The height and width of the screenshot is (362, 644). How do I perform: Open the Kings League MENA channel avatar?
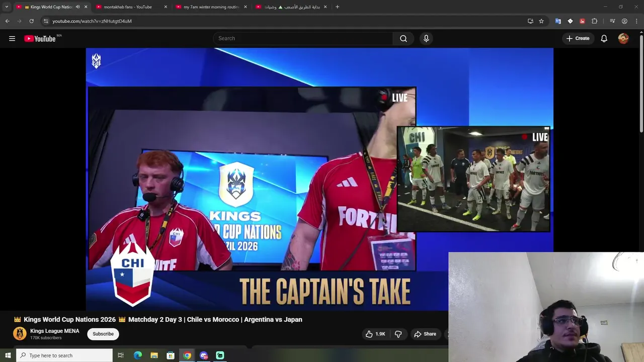click(x=20, y=334)
